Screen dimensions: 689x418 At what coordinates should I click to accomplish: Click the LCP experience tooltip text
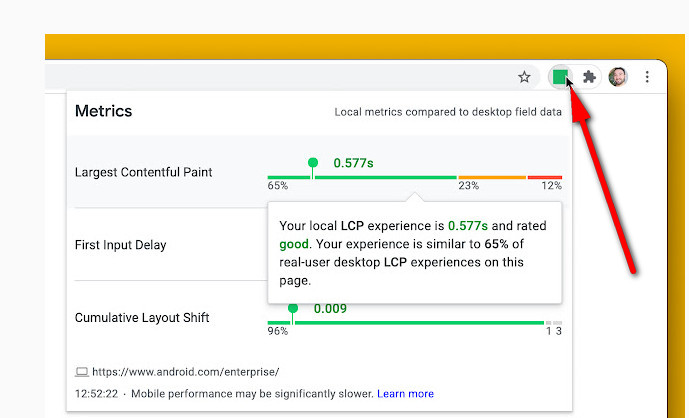point(413,253)
